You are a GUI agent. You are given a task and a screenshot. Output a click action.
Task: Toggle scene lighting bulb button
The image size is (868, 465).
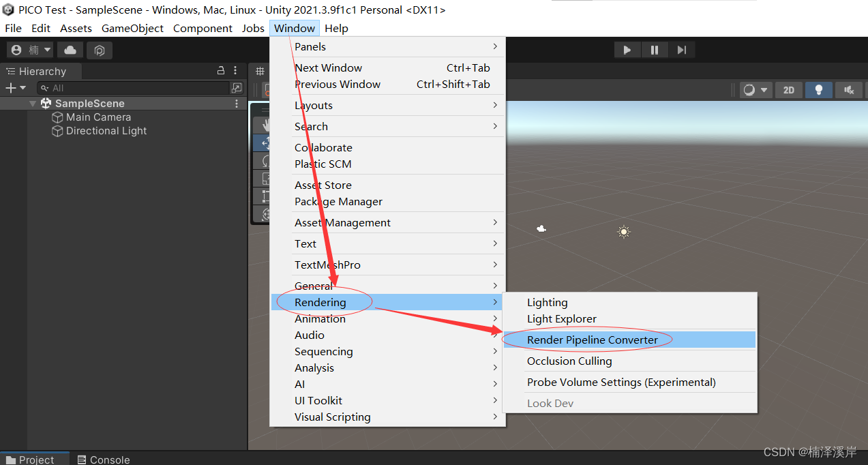pyautogui.click(x=819, y=90)
